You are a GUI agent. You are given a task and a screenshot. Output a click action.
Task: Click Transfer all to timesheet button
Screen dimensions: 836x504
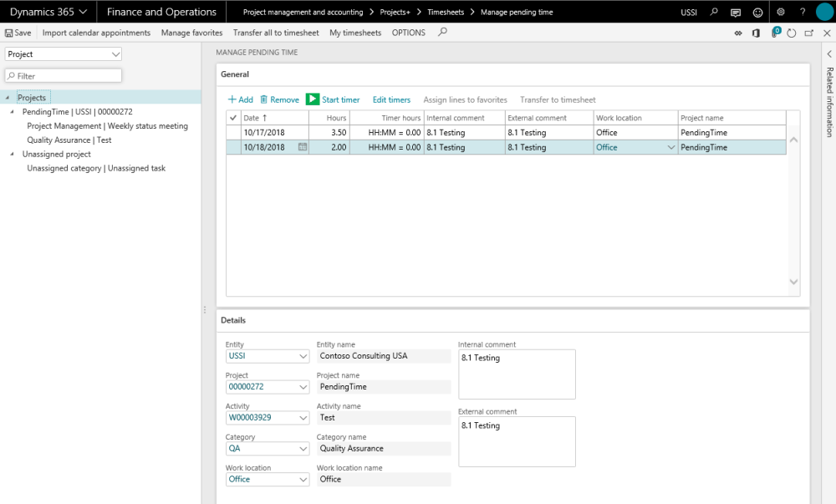pyautogui.click(x=276, y=33)
